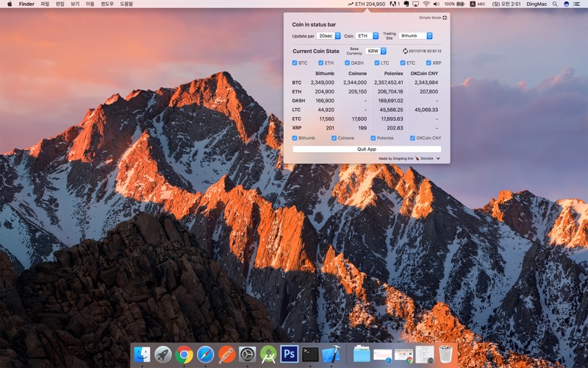Open the Trading Site Bithumb dropdown

(416, 35)
